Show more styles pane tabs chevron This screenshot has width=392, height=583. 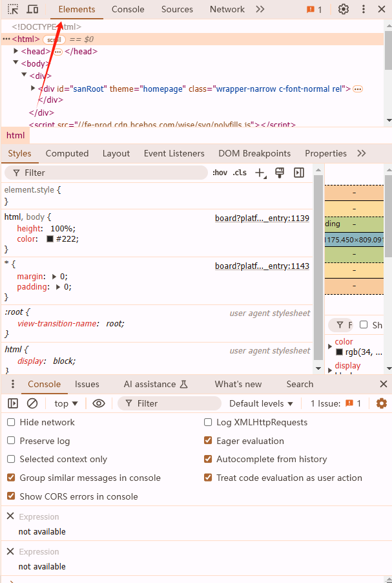point(361,154)
